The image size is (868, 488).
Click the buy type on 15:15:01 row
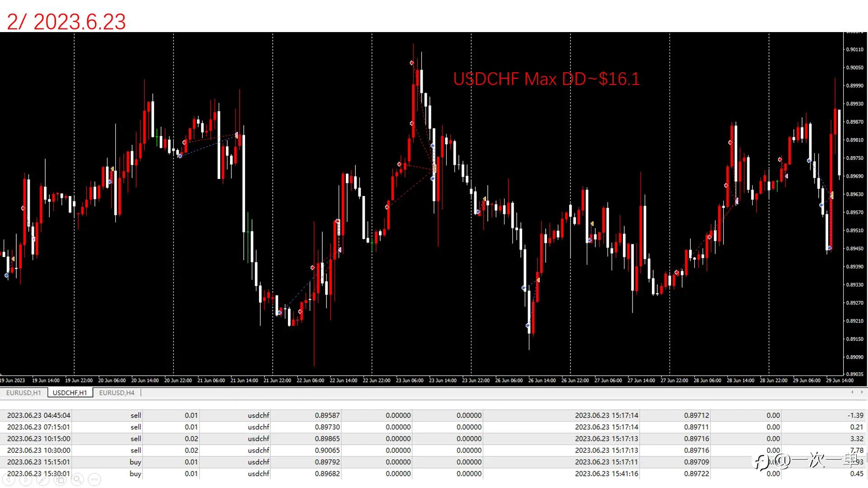135,462
